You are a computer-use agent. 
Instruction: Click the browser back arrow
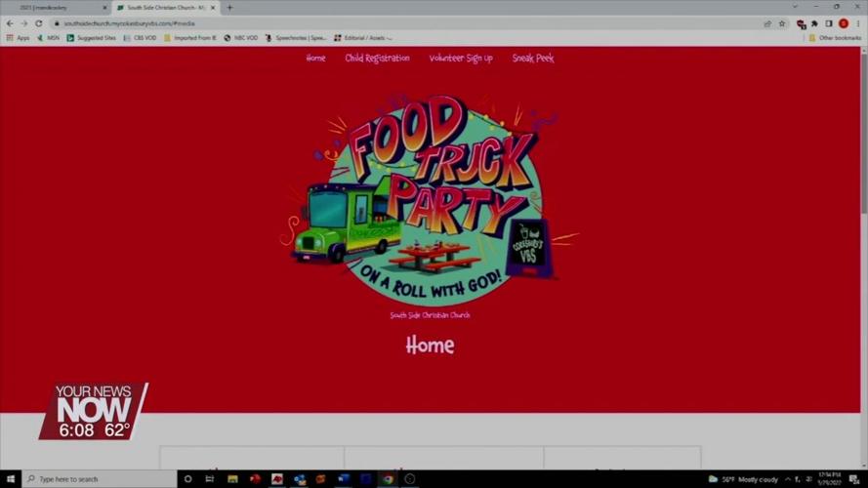pos(11,23)
